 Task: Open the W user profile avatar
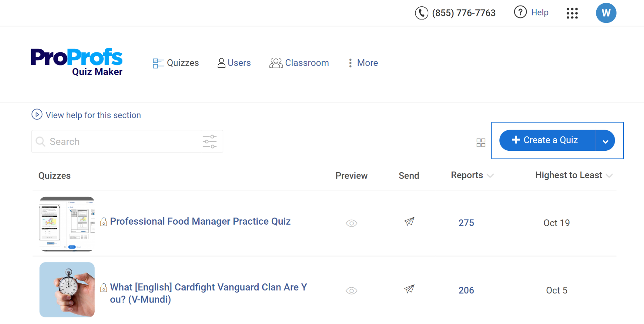point(606,13)
